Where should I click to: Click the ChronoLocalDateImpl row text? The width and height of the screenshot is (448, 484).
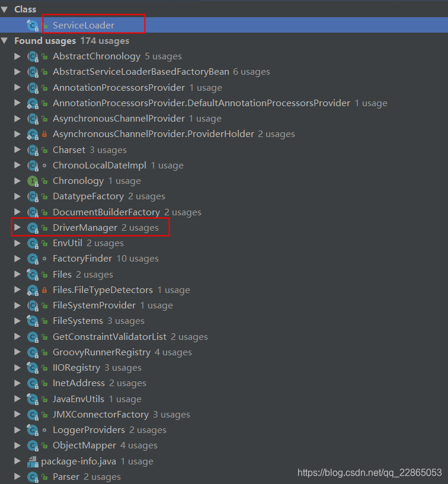tap(118, 165)
